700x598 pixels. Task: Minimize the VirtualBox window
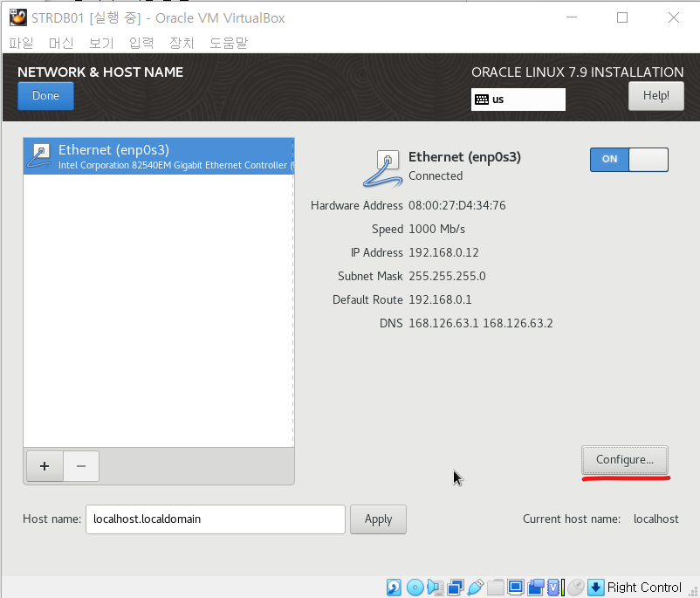[x=572, y=17]
